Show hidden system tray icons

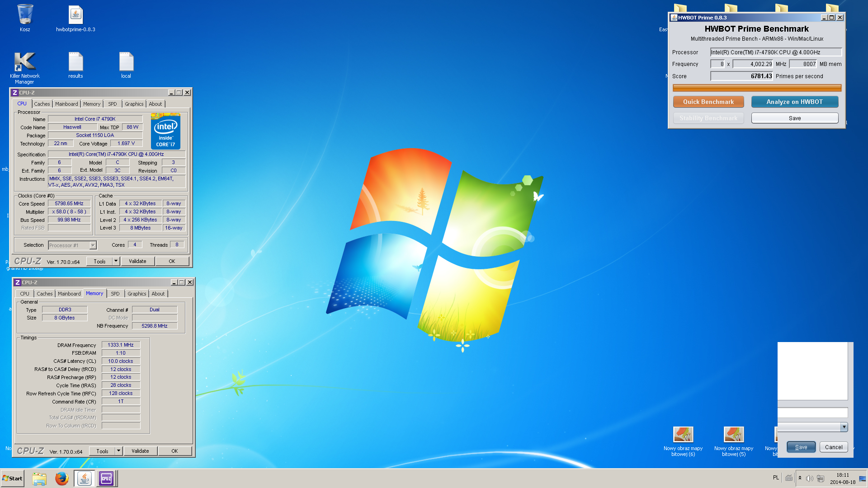coord(800,478)
